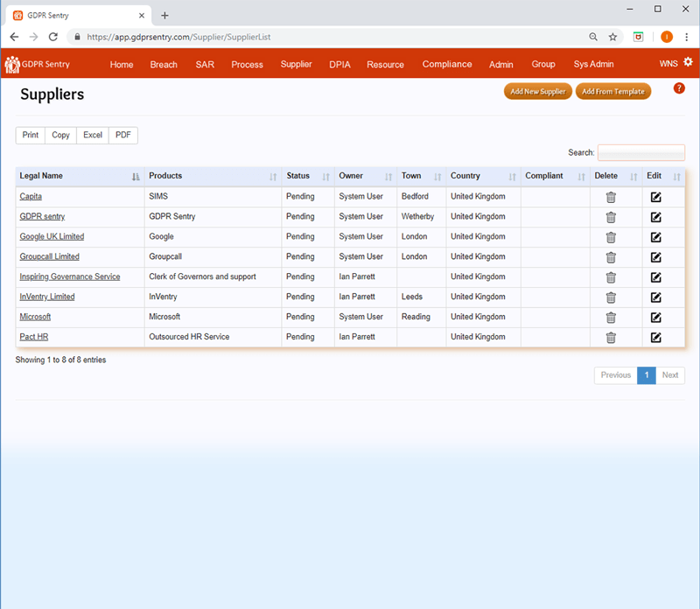The image size is (700, 609).
Task: Click Add From Template button
Action: point(613,92)
